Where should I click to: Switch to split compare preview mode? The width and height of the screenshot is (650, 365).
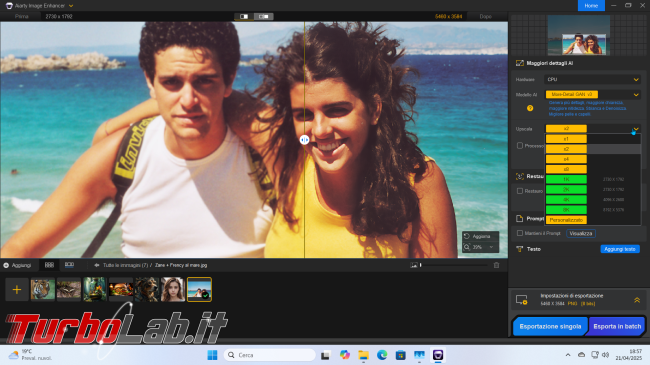264,17
